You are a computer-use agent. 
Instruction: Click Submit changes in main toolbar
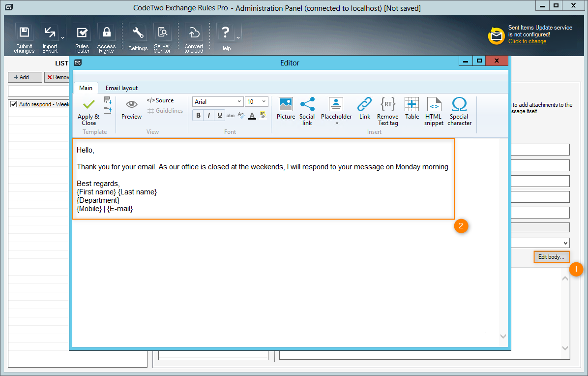point(25,38)
